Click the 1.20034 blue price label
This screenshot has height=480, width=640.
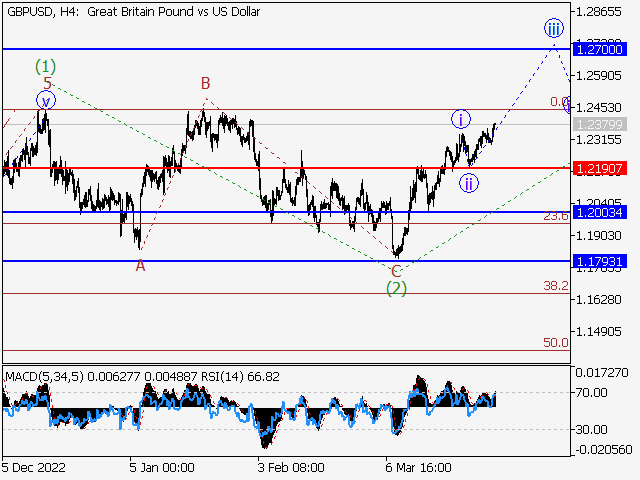point(600,212)
